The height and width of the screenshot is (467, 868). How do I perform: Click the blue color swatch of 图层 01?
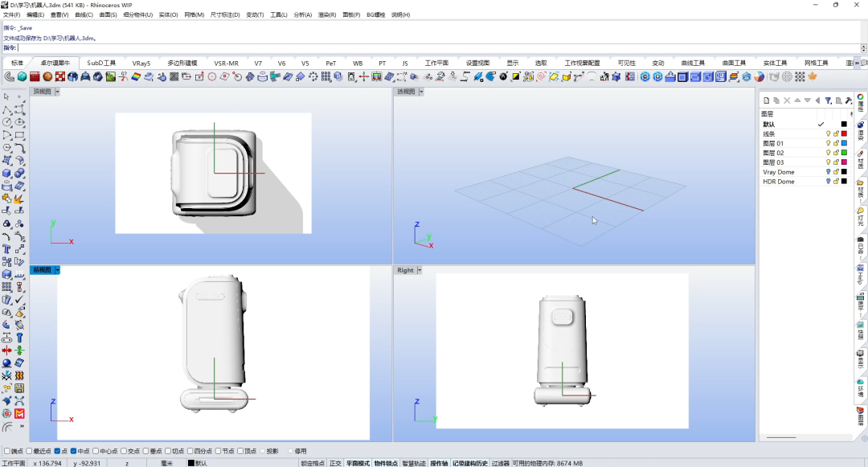(844, 143)
